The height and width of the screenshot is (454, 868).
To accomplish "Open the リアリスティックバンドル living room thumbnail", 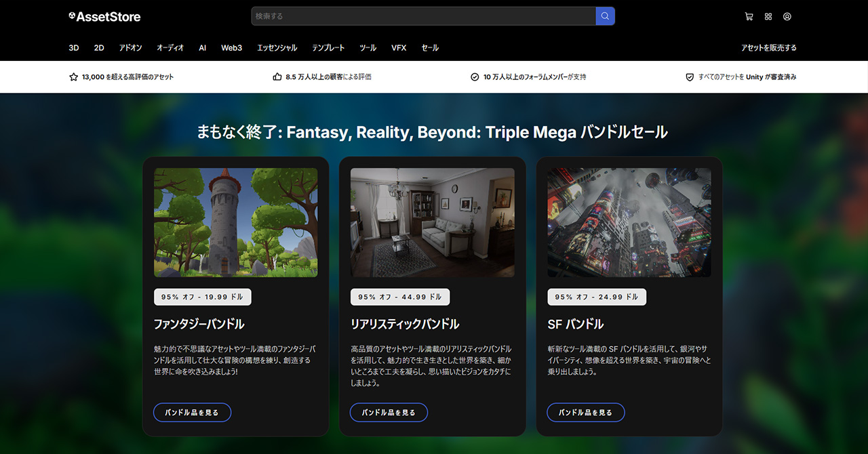I will click(x=432, y=222).
